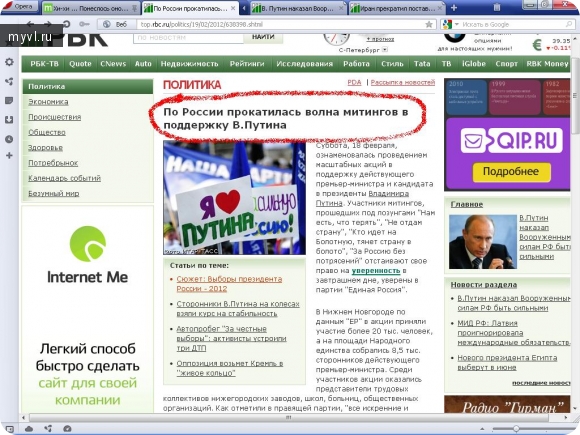Click the 'Я ♥ Путина' article photo

click(x=235, y=198)
